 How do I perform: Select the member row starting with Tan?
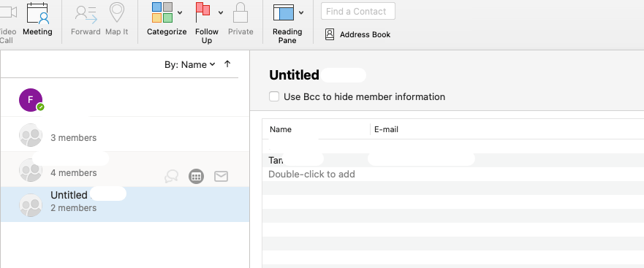453,160
